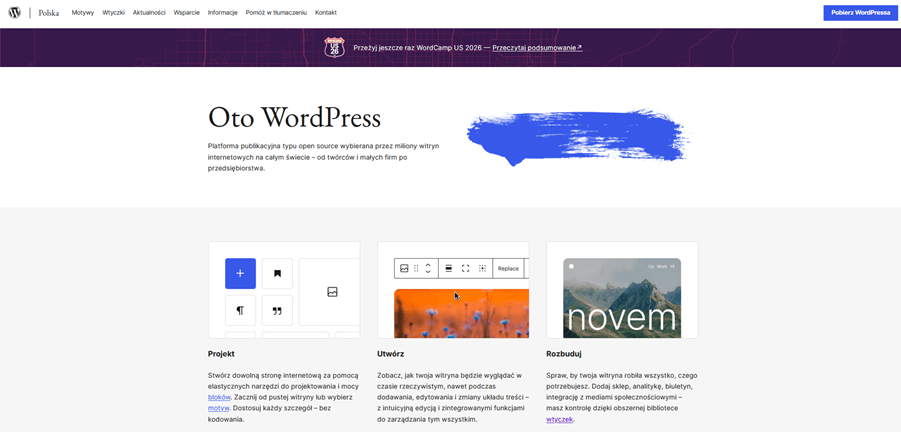This screenshot has height=432, width=901.
Task: Click the image block type toolbar icon
Action: coord(404,268)
